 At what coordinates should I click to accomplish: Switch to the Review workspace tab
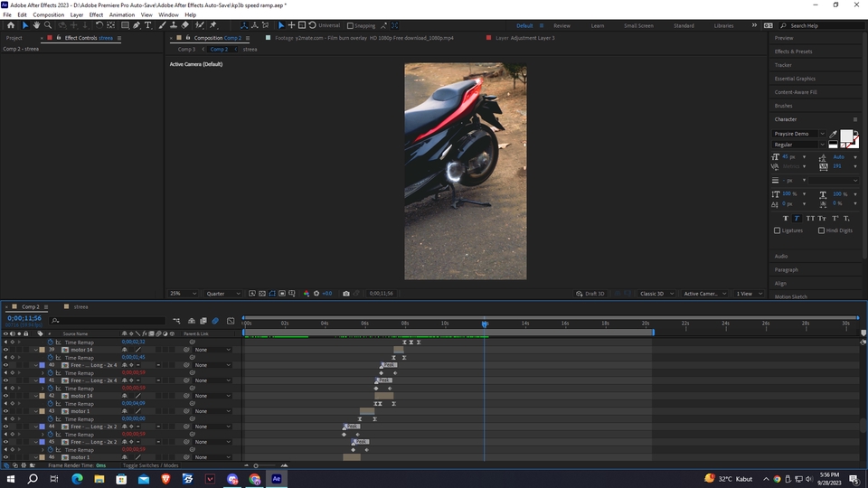click(561, 25)
